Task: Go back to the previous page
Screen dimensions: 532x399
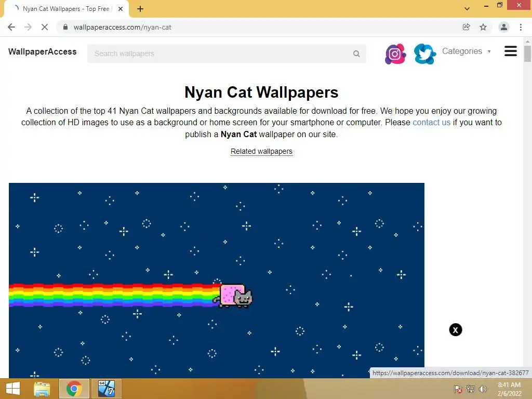Action: (x=11, y=27)
